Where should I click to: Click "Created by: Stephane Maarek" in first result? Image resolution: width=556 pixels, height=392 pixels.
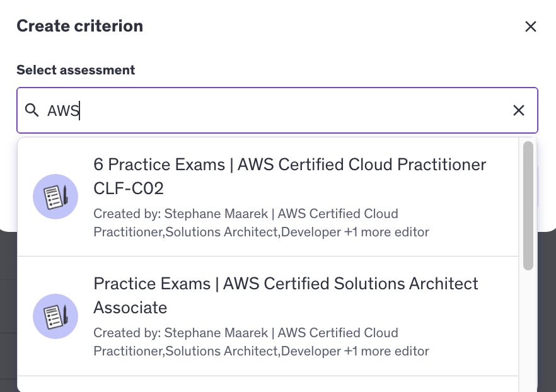183,214
